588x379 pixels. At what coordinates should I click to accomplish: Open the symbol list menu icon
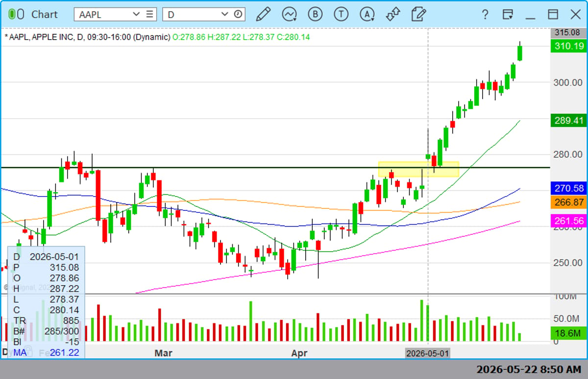coord(150,14)
